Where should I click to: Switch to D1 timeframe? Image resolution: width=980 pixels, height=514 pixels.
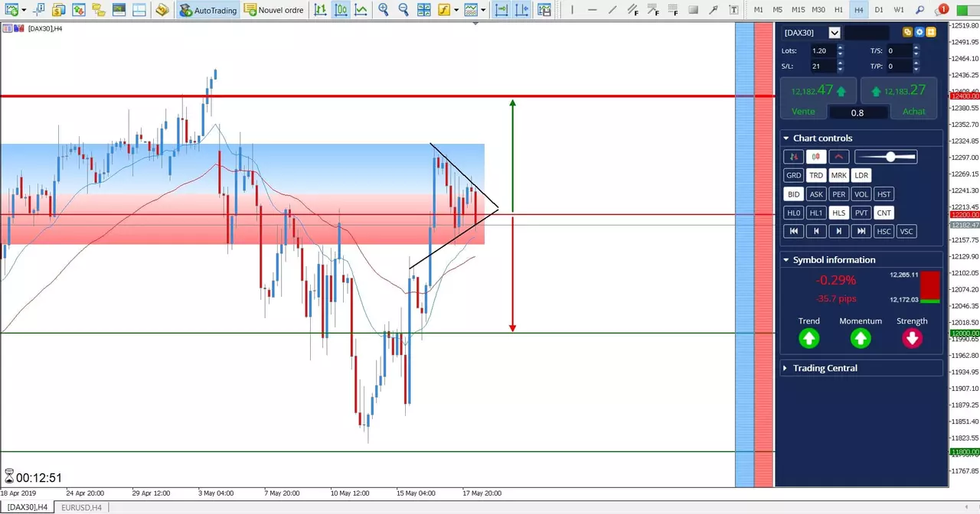[879, 10]
